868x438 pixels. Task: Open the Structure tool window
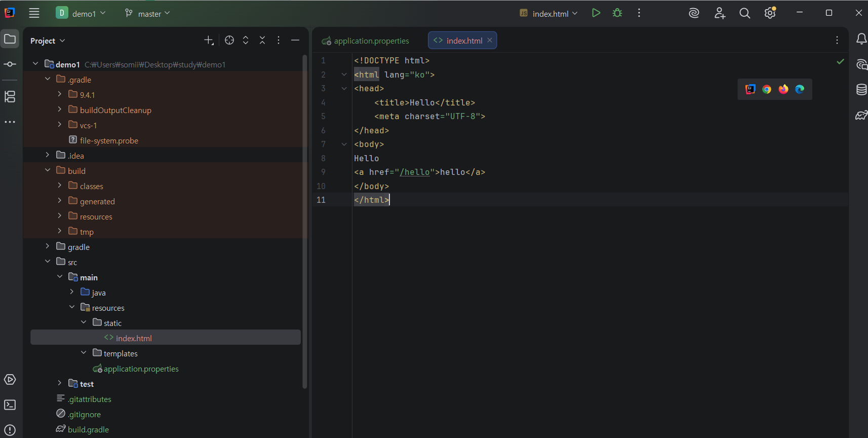click(x=10, y=96)
